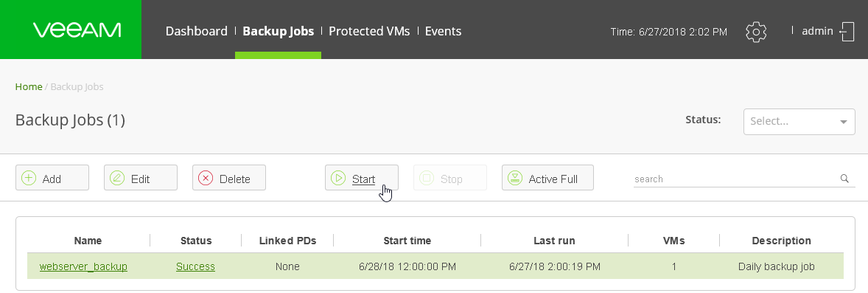Expand the Select... dropdown arrow
The height and width of the screenshot is (293, 868).
click(x=843, y=122)
